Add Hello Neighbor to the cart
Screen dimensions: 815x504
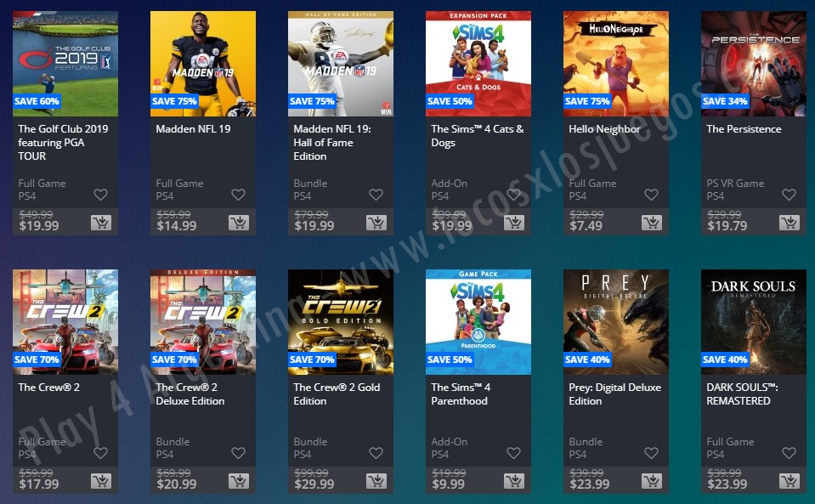pos(651,223)
